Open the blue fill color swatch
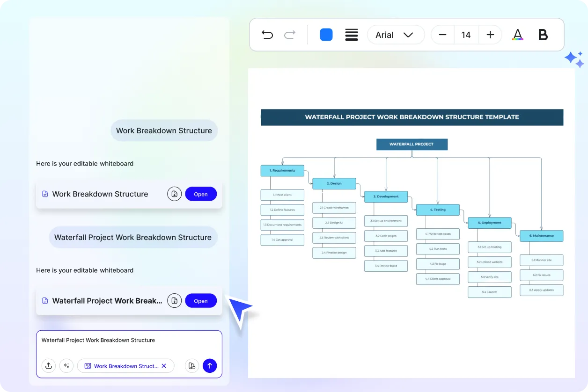The image size is (588, 392). pyautogui.click(x=326, y=35)
